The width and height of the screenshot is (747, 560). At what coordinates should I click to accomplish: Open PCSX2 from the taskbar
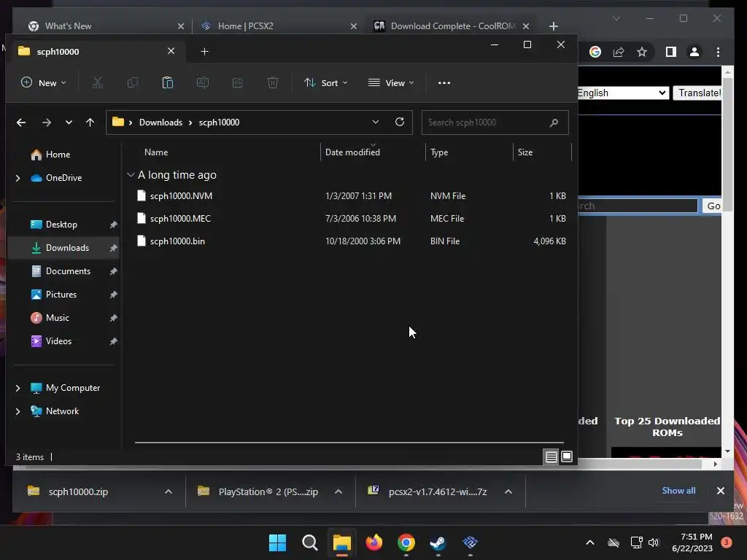471,542
